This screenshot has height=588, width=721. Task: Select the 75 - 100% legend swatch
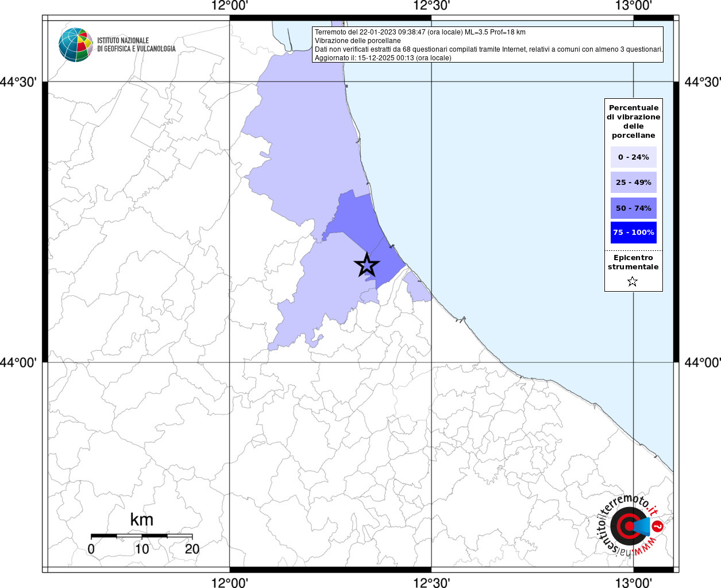tap(633, 232)
